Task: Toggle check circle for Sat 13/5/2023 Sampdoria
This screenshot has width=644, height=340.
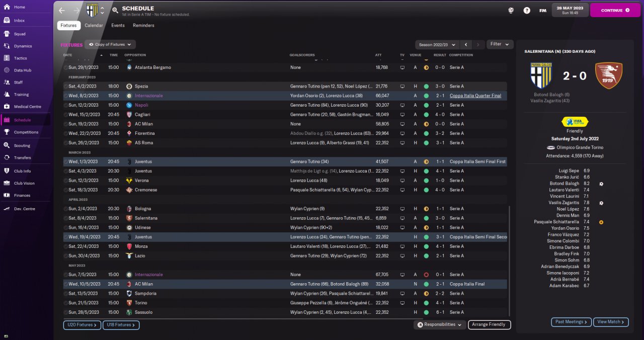Action: [x=65, y=293]
